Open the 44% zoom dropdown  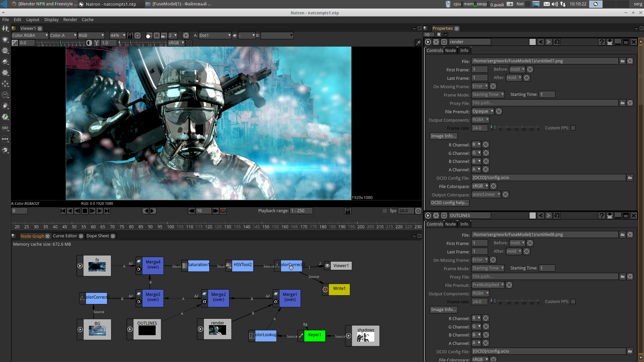point(117,36)
